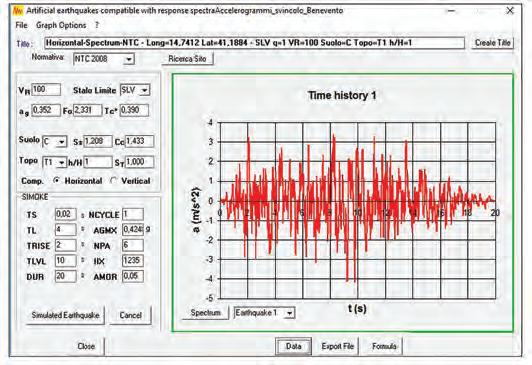This screenshot has height=365, width=532.
Task: Close the window with X button
Action: click(x=510, y=11)
